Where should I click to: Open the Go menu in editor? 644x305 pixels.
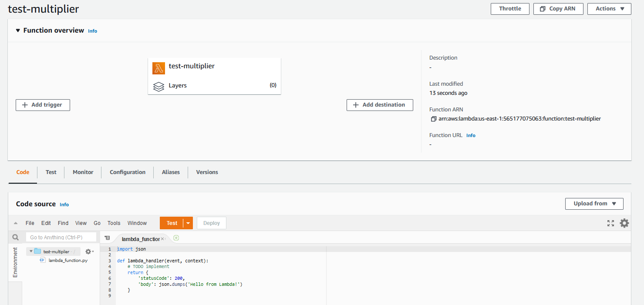[x=97, y=223]
